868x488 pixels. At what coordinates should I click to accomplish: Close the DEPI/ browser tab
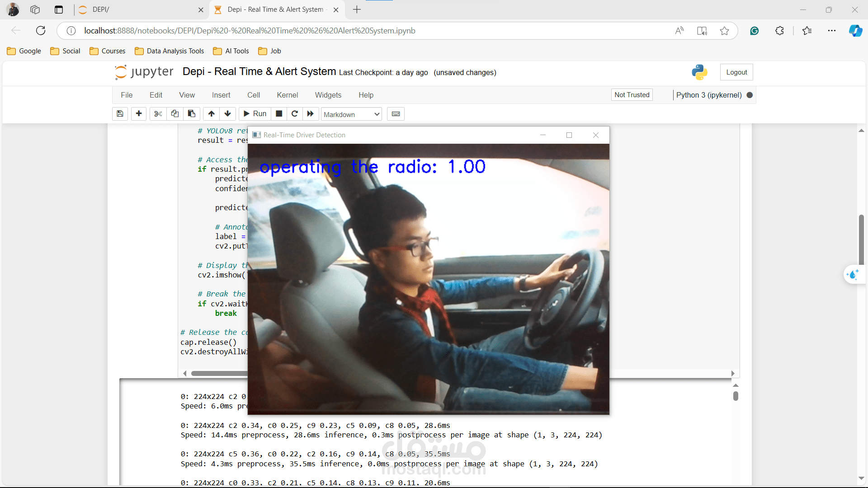[201, 10]
